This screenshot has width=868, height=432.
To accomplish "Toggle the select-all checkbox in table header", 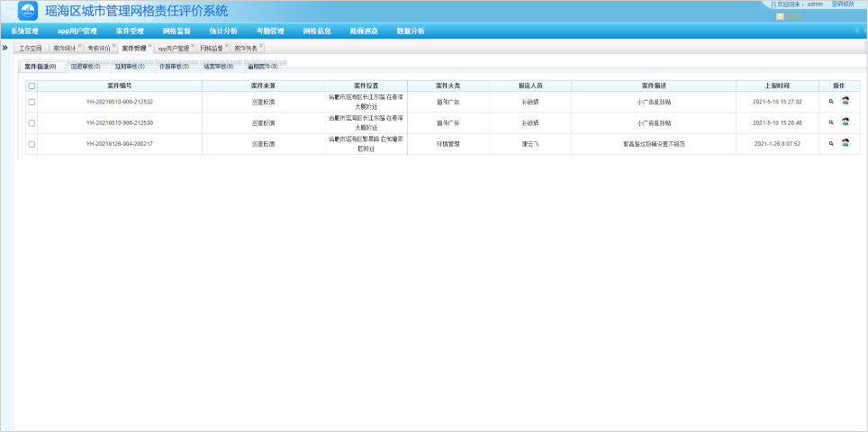I will [x=32, y=85].
